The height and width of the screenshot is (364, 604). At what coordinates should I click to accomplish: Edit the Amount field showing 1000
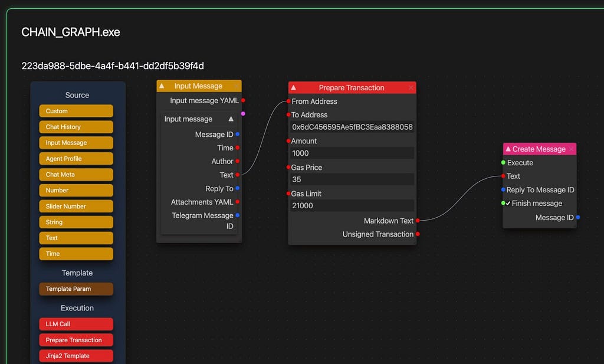click(352, 153)
